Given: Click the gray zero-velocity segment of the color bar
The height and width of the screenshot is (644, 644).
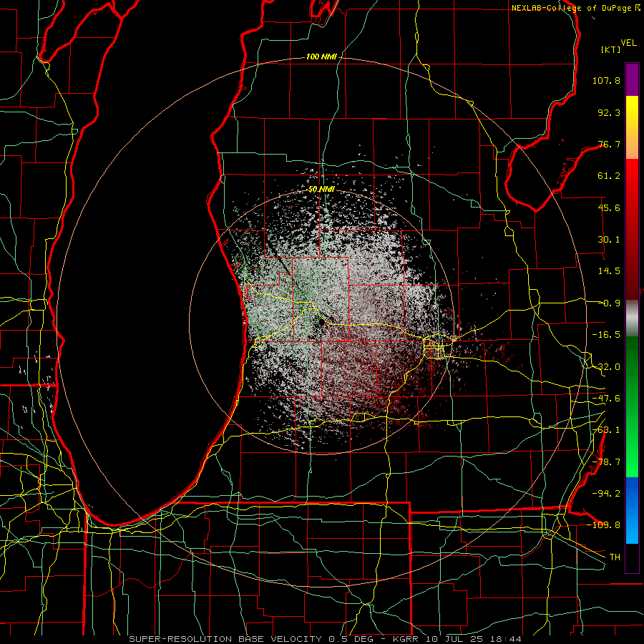Looking at the screenshot, I should point(632,318).
